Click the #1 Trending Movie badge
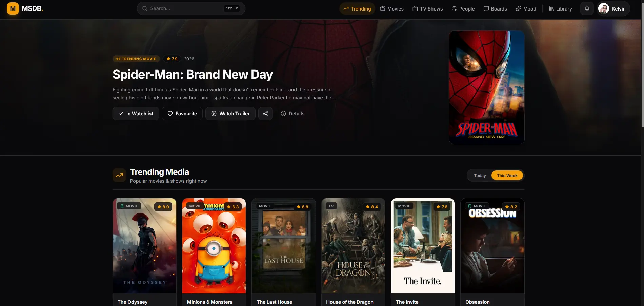644x306 pixels. tap(136, 59)
